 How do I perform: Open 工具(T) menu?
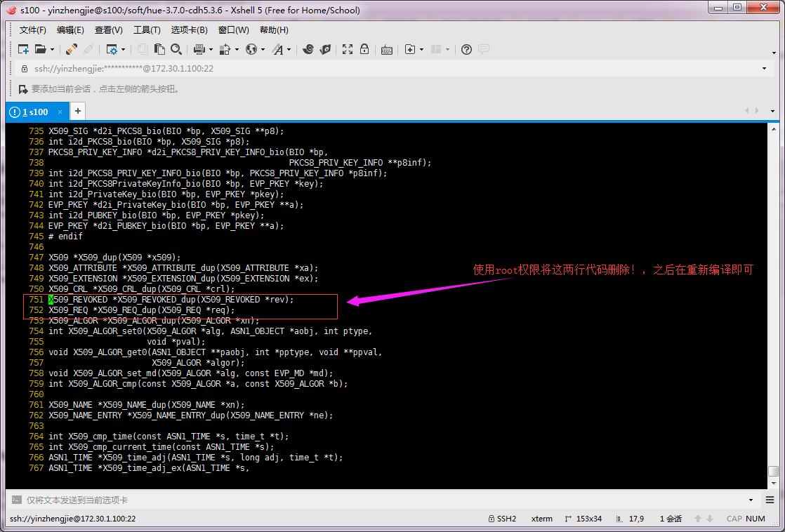click(x=147, y=30)
